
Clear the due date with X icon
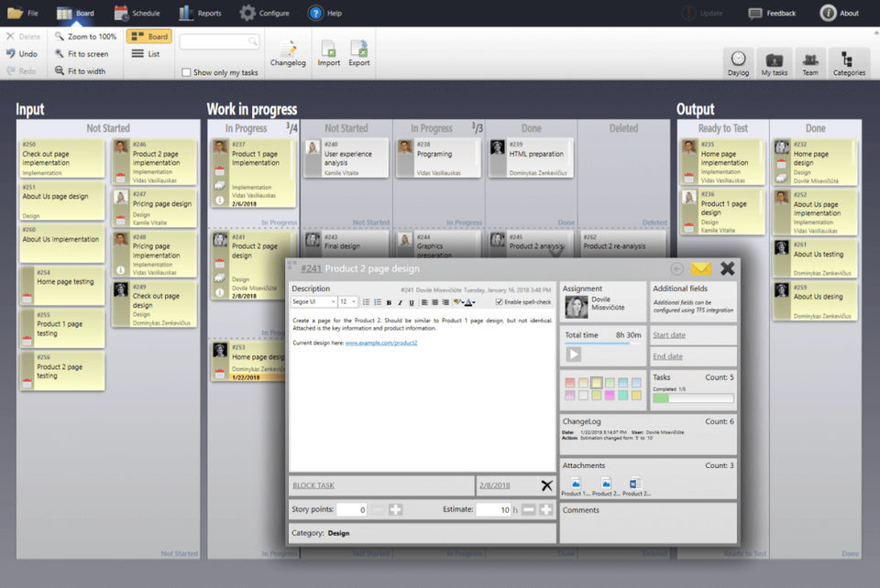(546, 485)
